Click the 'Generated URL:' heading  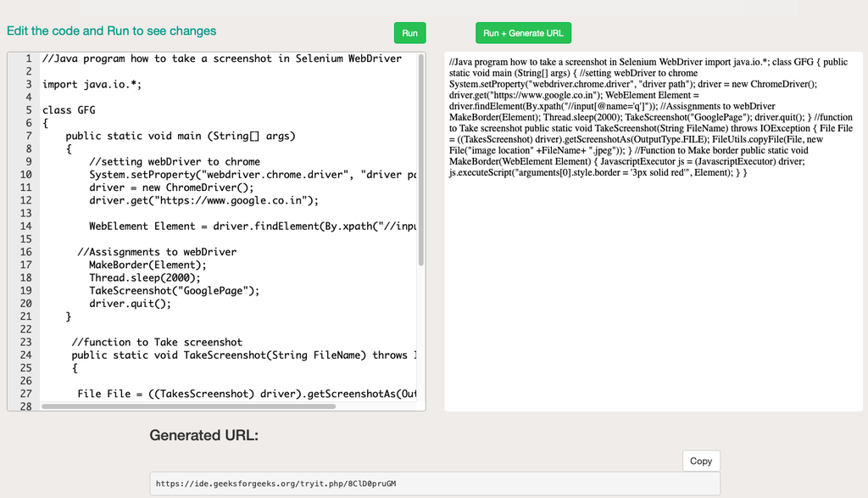pyautogui.click(x=203, y=436)
